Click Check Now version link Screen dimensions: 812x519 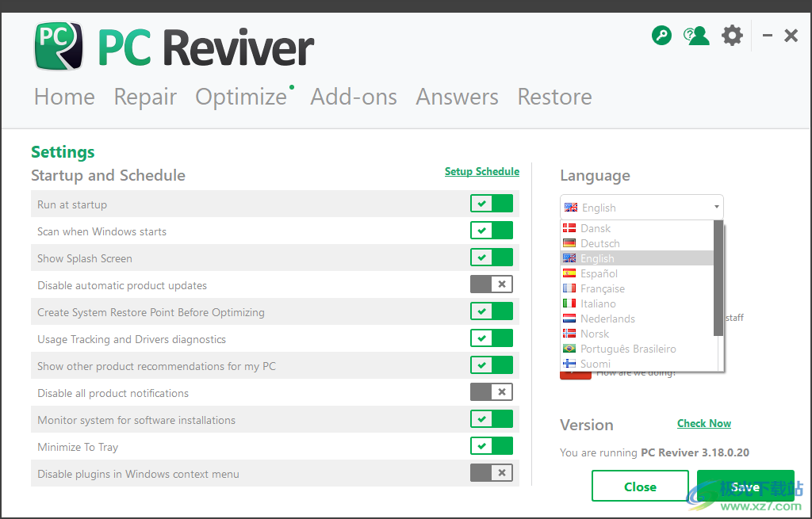click(704, 423)
